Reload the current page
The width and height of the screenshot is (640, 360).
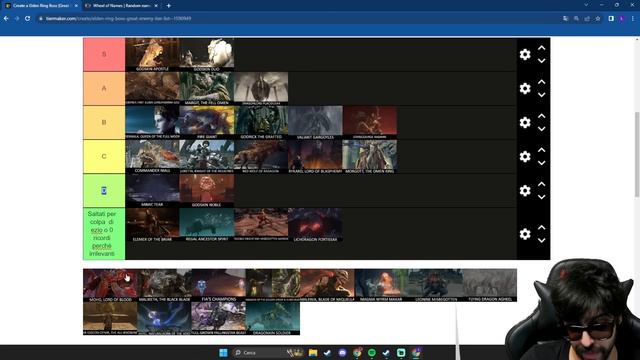27,18
